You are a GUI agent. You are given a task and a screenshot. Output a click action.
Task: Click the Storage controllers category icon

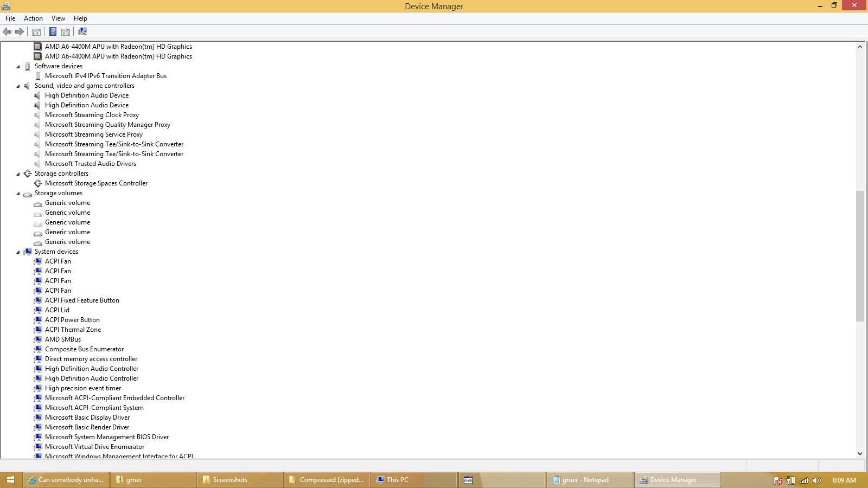tap(28, 174)
